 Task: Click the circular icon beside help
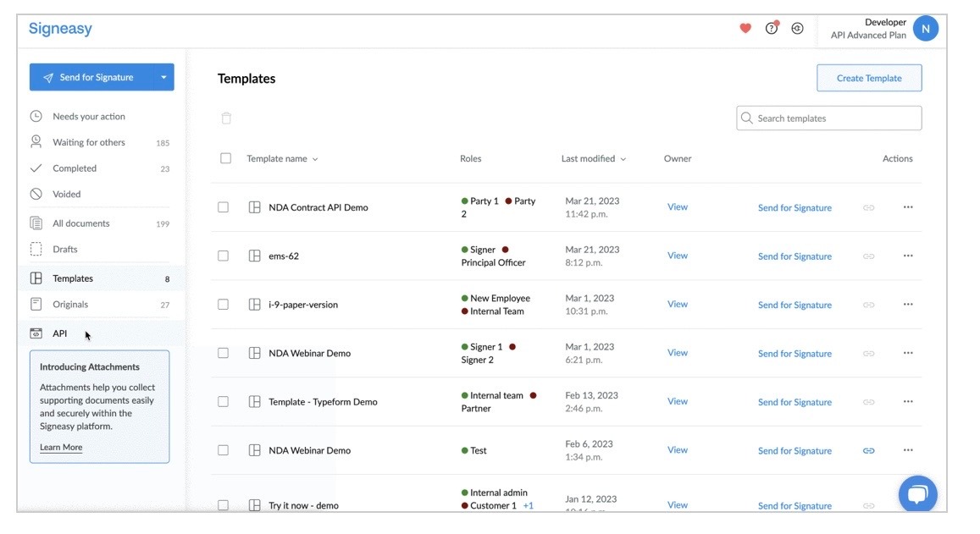pyautogui.click(x=797, y=28)
